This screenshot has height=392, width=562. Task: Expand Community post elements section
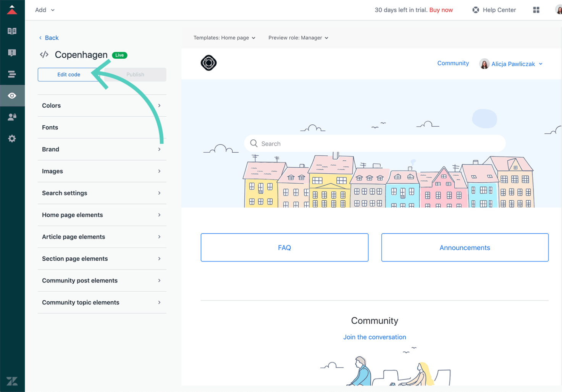[102, 281]
